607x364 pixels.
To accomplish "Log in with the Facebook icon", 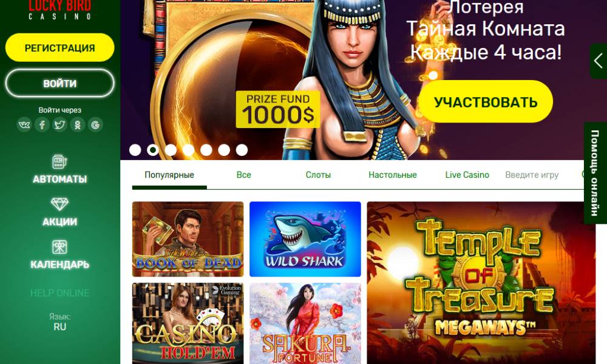I will (x=42, y=125).
